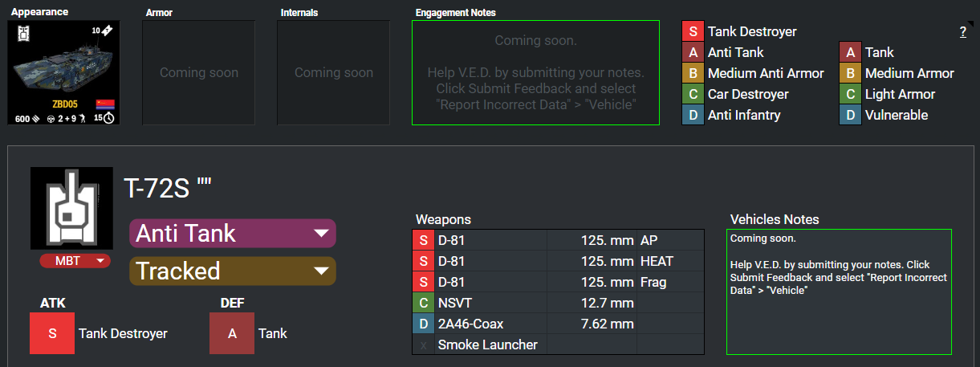
Task: Click the 15 stopwatch timer icon
Action: (109, 118)
